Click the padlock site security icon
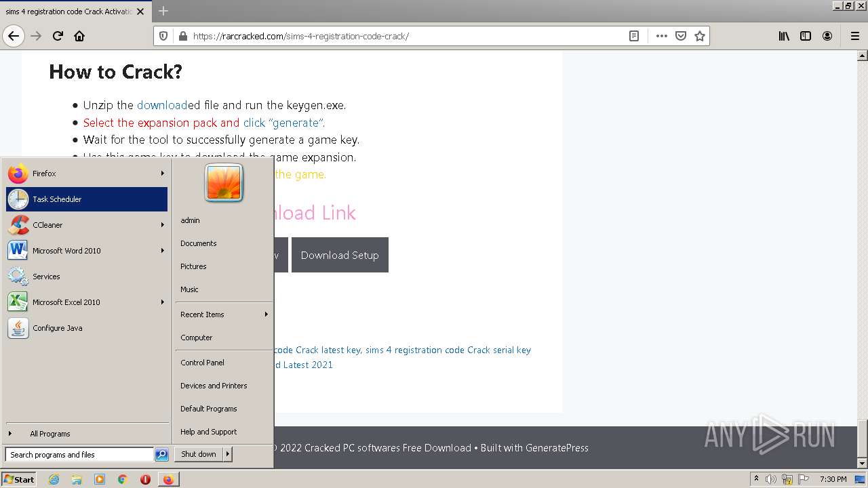The height and width of the screenshot is (488, 868). 182,36
